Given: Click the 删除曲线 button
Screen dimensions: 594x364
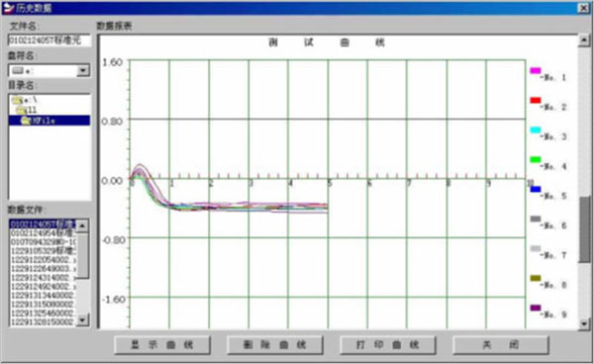Looking at the screenshot, I should point(274,344).
